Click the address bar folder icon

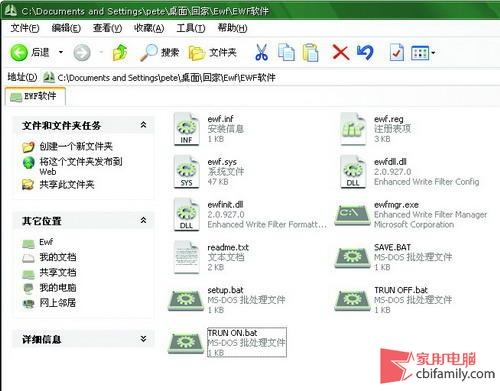coord(49,78)
